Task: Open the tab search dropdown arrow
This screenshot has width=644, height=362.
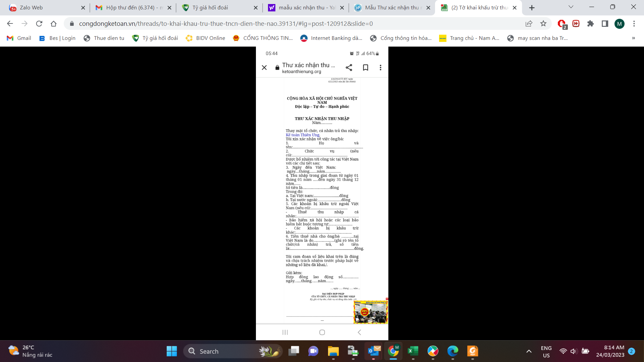Action: click(x=571, y=7)
